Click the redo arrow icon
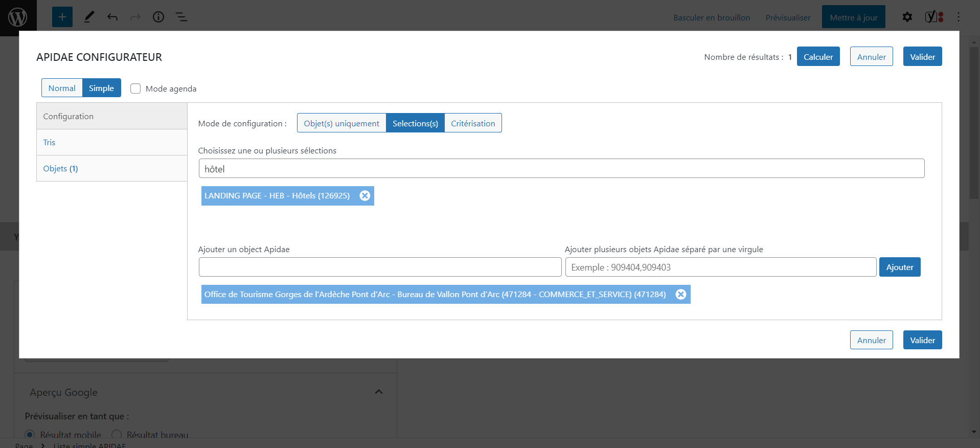The height and width of the screenshot is (448, 980). pyautogui.click(x=135, y=17)
